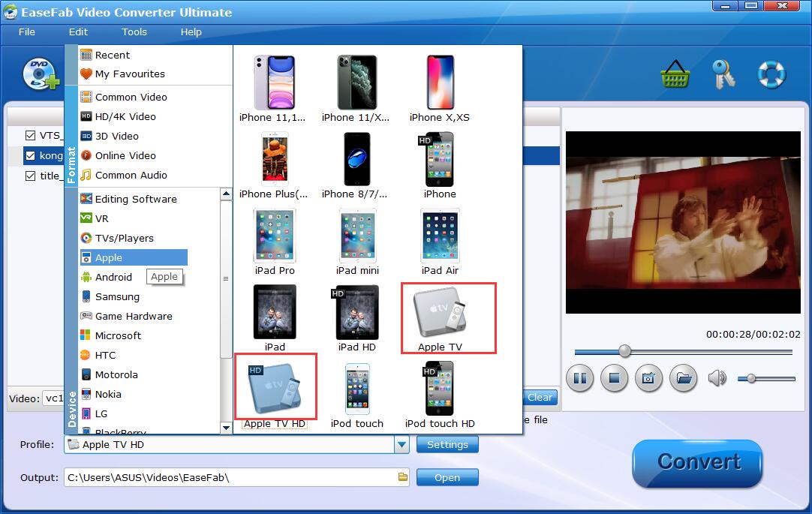Viewport: 812px width, 514px height.
Task: Open the Help menu
Action: click(x=191, y=32)
